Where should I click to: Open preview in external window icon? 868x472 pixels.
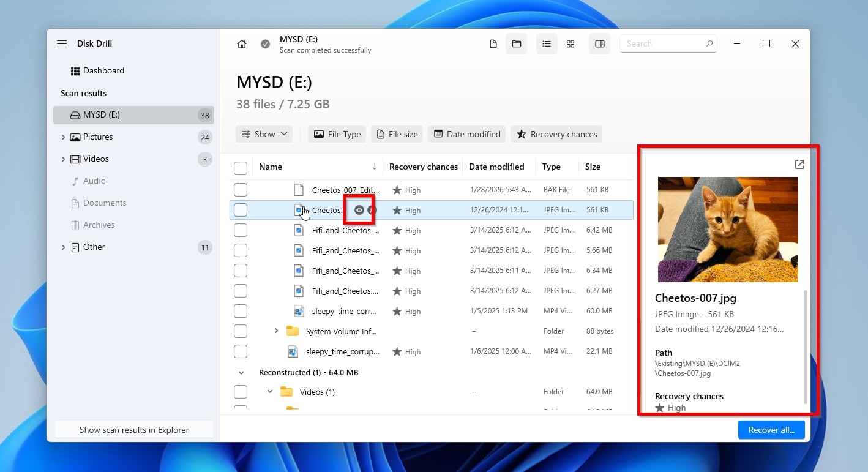point(799,165)
